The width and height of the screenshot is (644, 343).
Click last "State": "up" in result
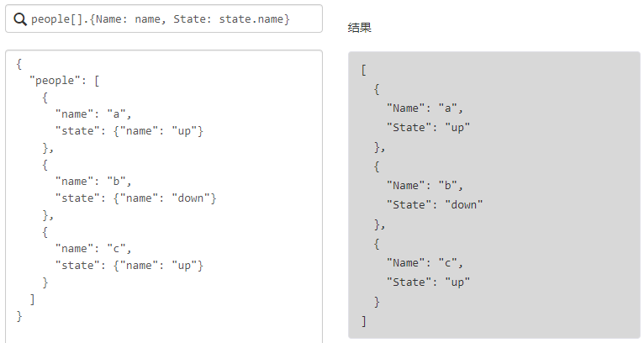(x=428, y=282)
